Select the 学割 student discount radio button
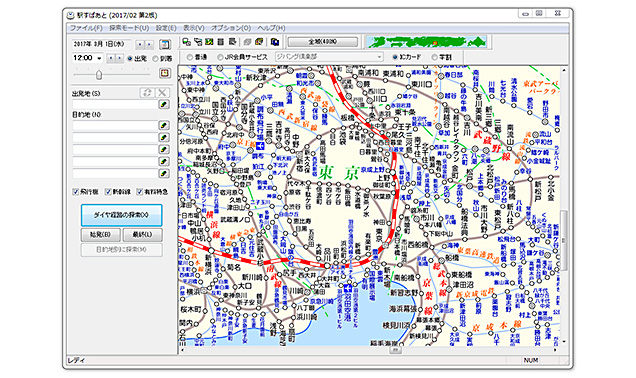636x378 pixels. pos(434,57)
